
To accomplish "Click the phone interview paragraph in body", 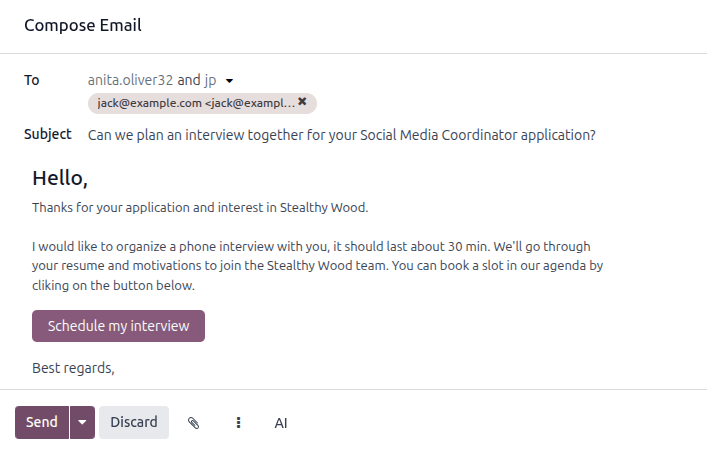I will (x=317, y=265).
